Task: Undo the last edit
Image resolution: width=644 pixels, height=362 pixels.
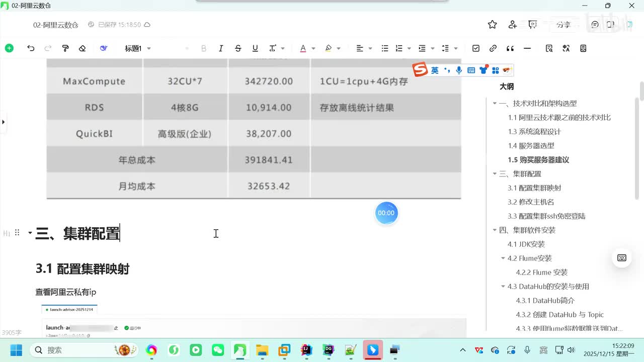Action: coord(31,48)
